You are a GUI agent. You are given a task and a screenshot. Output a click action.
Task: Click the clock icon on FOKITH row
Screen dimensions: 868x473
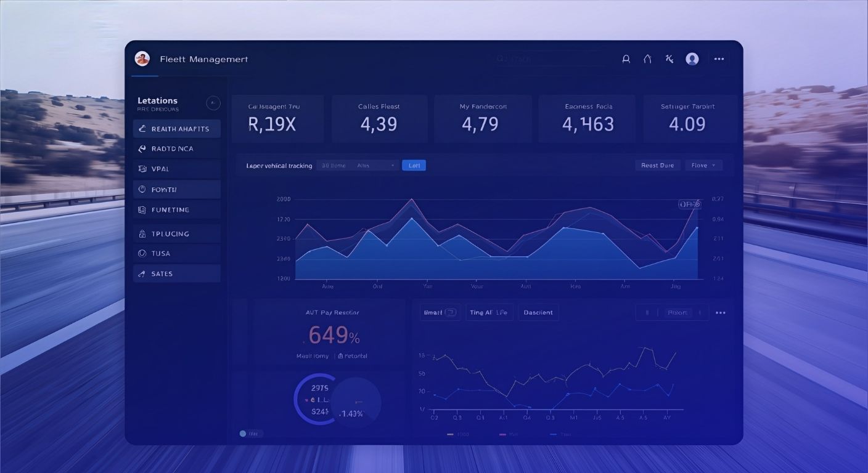tap(142, 190)
